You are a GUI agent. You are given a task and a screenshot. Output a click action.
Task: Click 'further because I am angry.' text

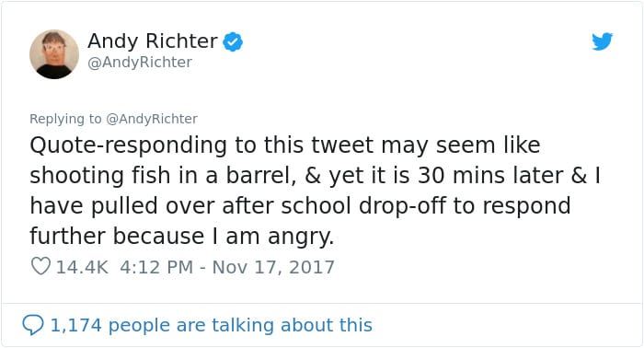point(181,237)
